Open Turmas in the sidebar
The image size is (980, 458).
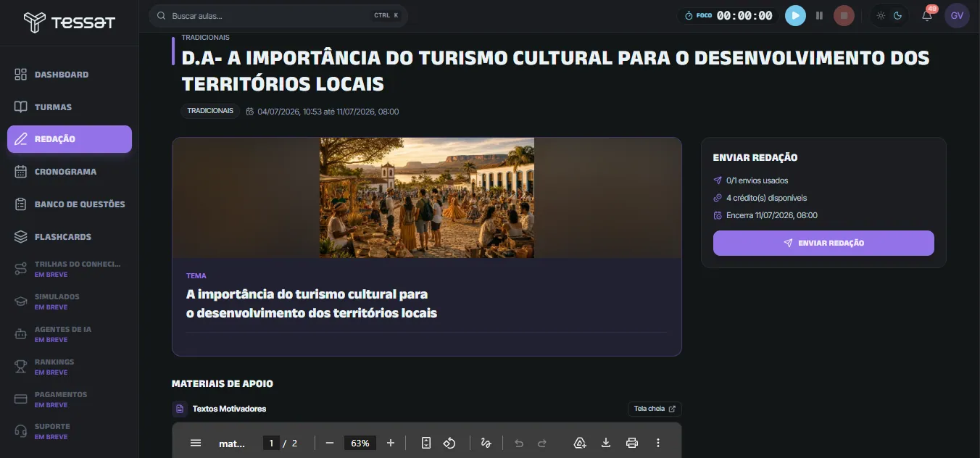[70, 107]
